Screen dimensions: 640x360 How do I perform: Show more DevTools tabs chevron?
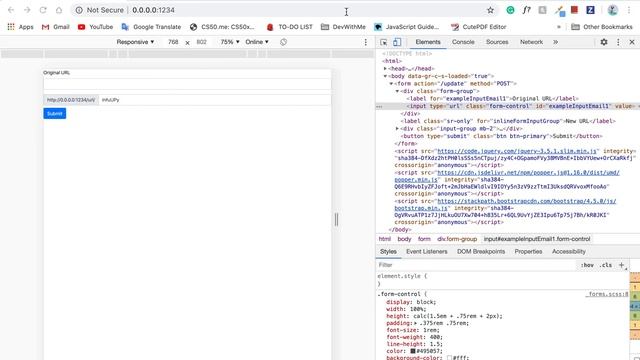pyautogui.click(x=556, y=42)
